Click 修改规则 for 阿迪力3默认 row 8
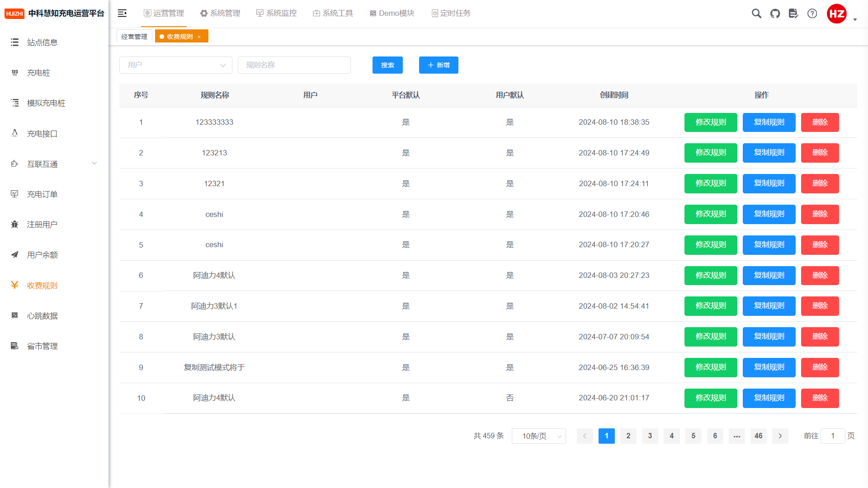Screen dimensions: 868x488 coord(711,337)
